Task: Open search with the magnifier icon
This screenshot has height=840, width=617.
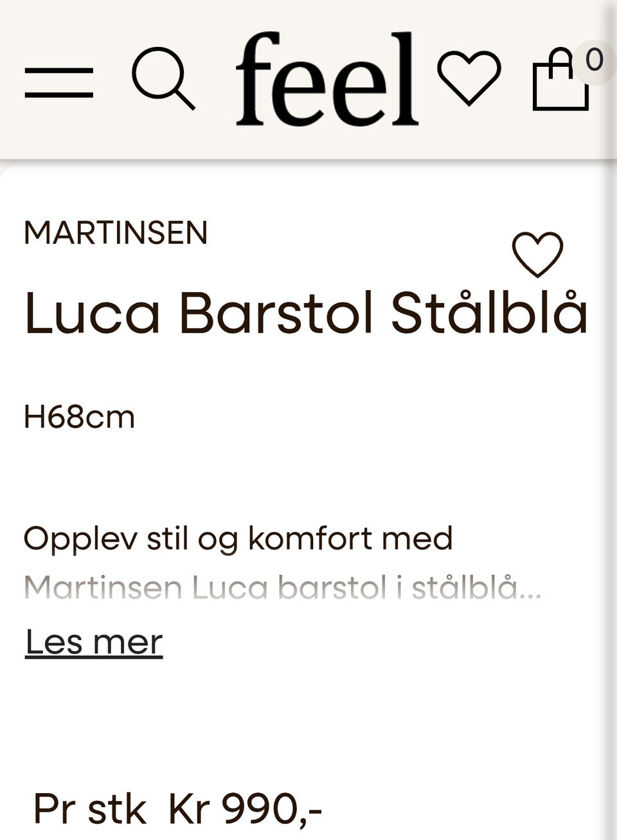Action: click(x=163, y=78)
